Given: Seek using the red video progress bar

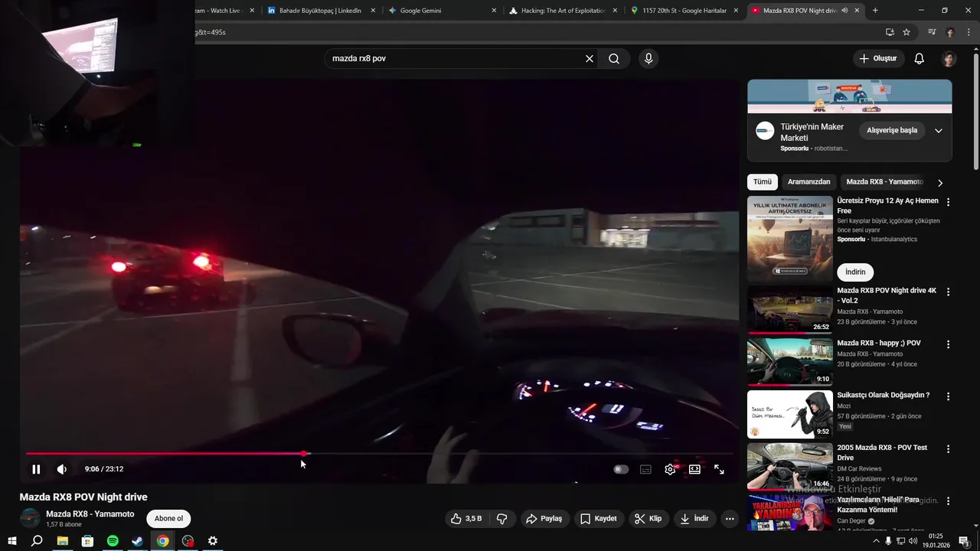Looking at the screenshot, I should 165,454.
